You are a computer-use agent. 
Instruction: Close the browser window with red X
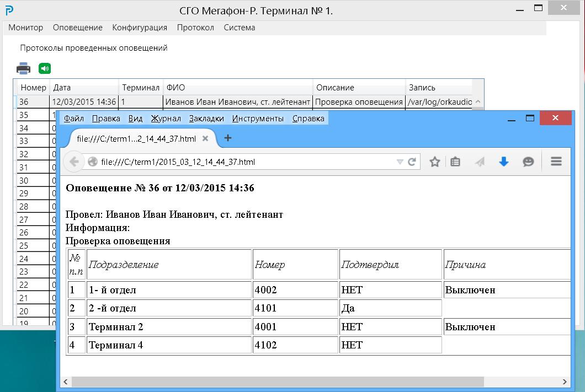coord(556,118)
